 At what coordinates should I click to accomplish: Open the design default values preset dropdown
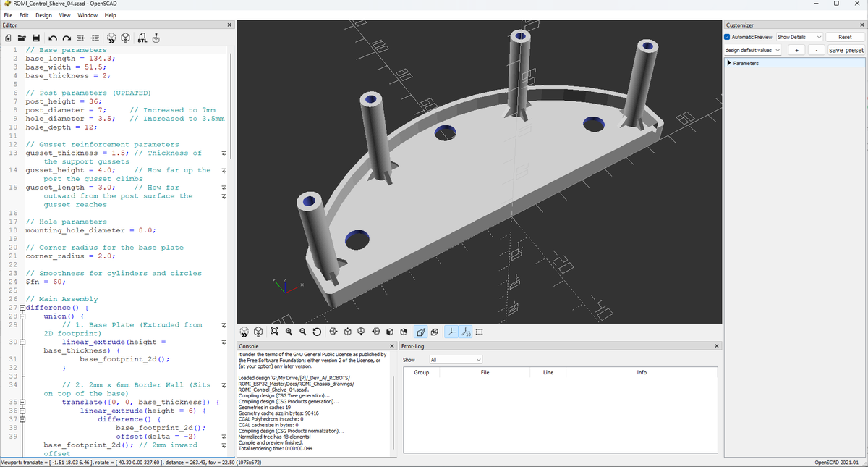point(753,50)
